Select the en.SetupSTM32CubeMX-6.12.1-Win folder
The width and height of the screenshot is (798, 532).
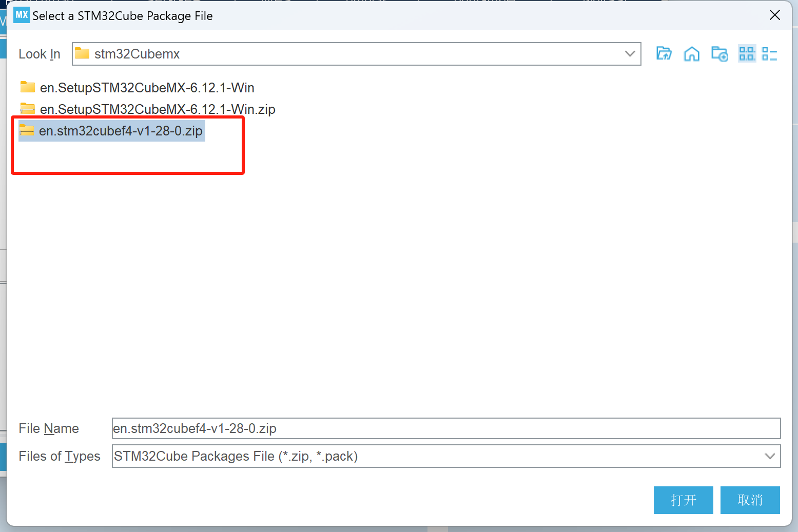point(138,88)
